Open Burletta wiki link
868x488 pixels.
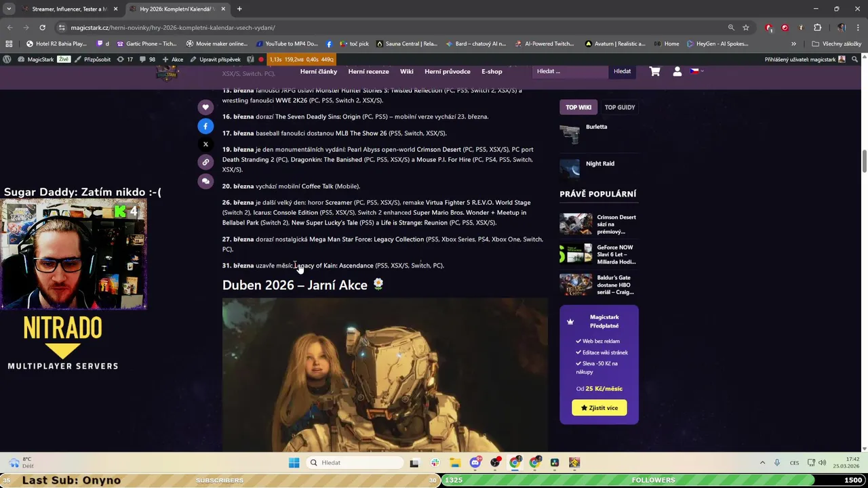click(597, 127)
